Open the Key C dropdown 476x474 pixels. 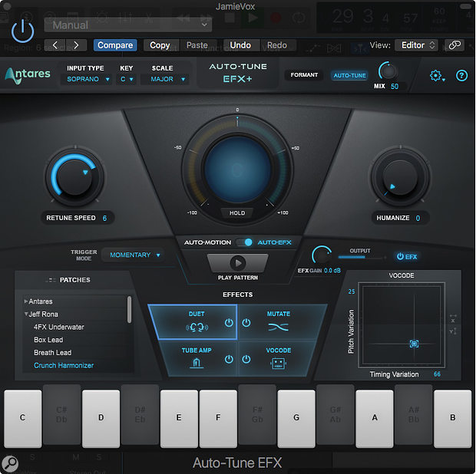127,79
